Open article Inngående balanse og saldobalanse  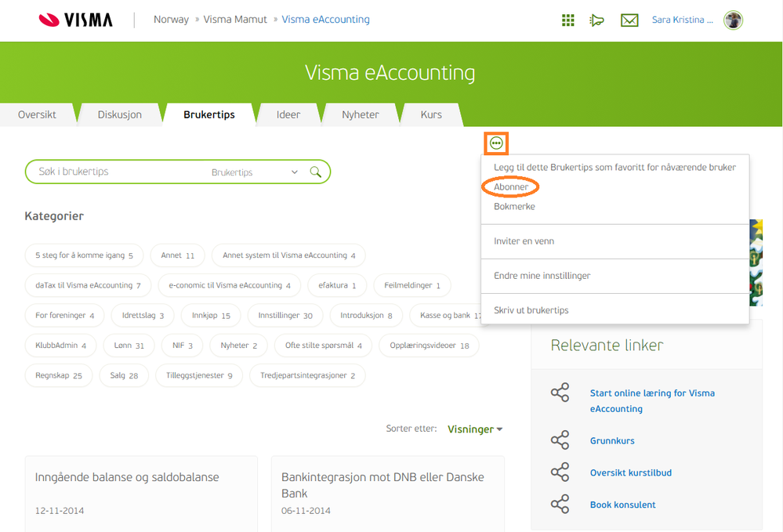127,477
